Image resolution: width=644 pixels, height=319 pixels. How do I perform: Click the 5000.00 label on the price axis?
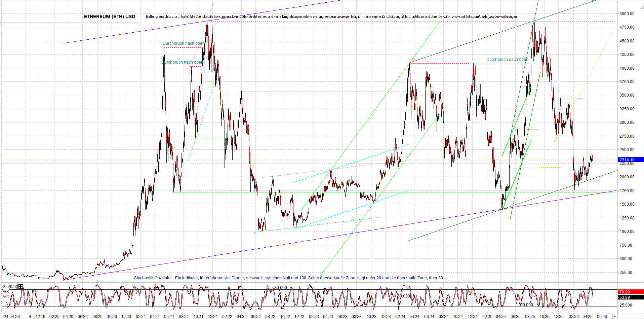coord(627,14)
